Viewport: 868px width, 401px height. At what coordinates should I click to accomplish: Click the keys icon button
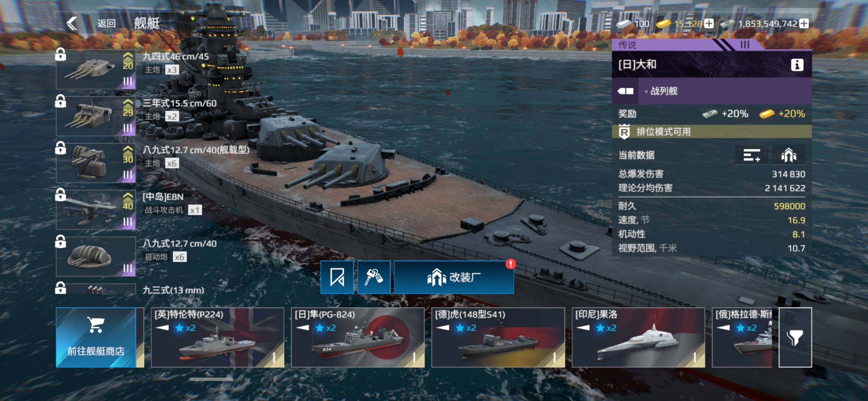coord(374,277)
